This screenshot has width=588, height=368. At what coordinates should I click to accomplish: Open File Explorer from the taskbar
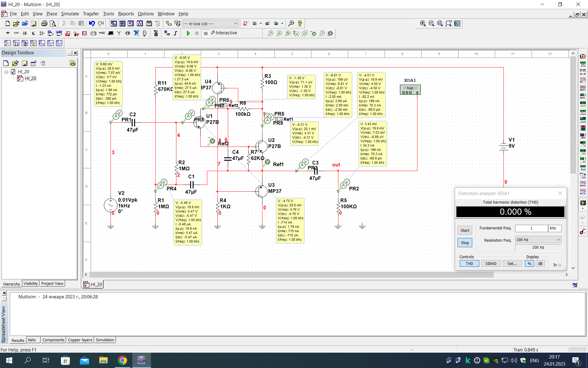click(x=103, y=360)
